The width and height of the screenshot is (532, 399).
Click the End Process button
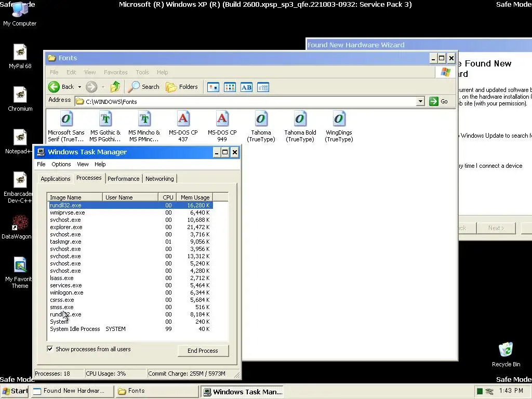coord(203,351)
